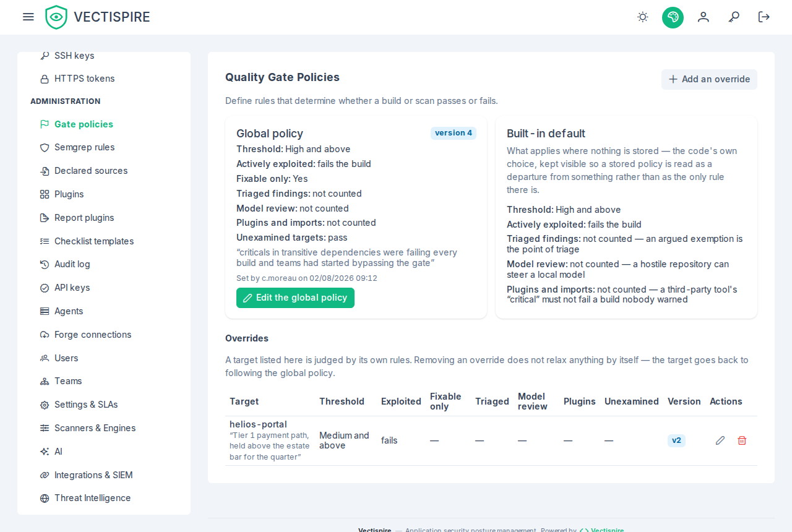
Task: Click the Vectispire shield eye logo
Action: (x=56, y=17)
